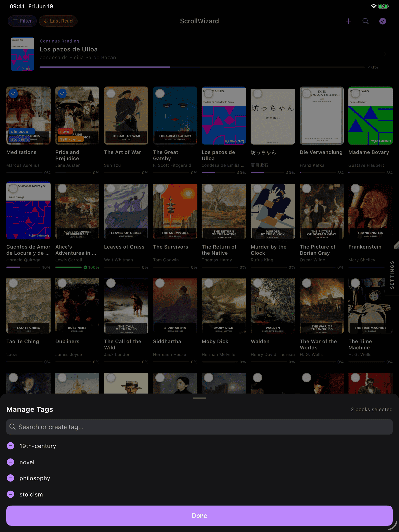This screenshot has height=532, width=399.
Task: Click the plus icon to add a book
Action: click(x=348, y=21)
